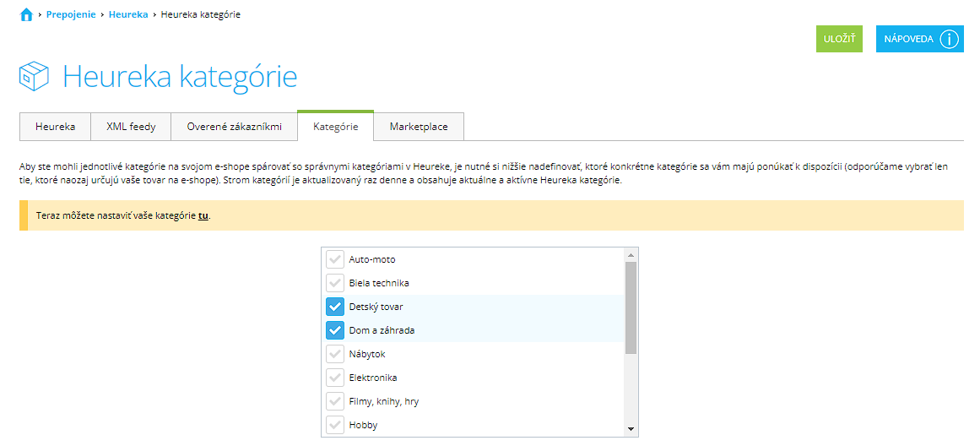Screen dimensions: 980x446
Task: Click the 'Heureka kategórie' page heading
Action: coord(180,76)
